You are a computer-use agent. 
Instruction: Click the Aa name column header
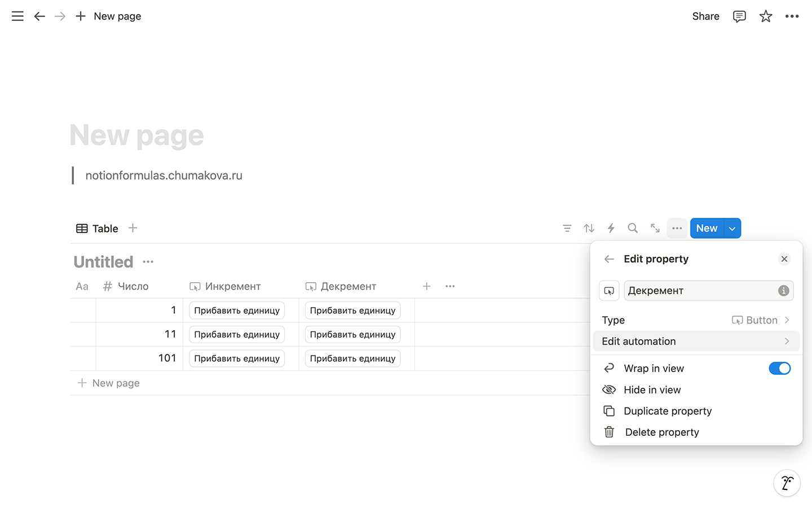(82, 287)
